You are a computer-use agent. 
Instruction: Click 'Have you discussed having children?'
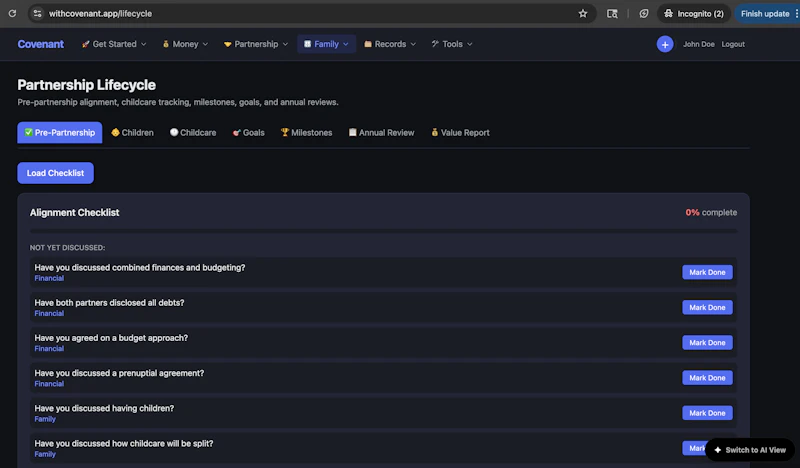(104, 408)
